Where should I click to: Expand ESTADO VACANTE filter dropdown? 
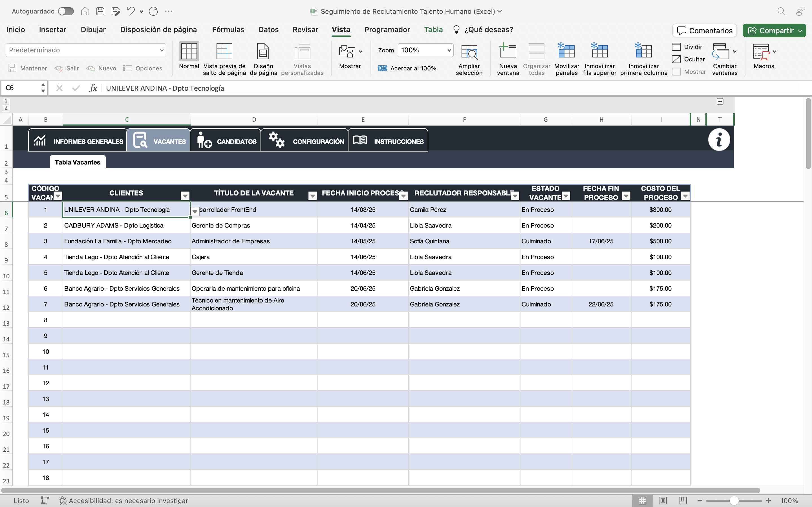click(566, 196)
